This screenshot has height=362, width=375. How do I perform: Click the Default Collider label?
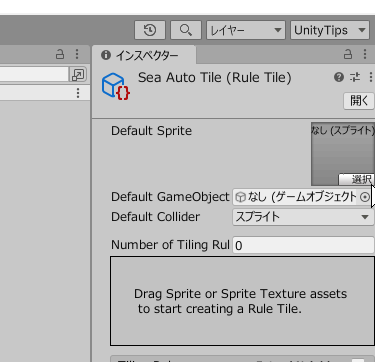[155, 217]
